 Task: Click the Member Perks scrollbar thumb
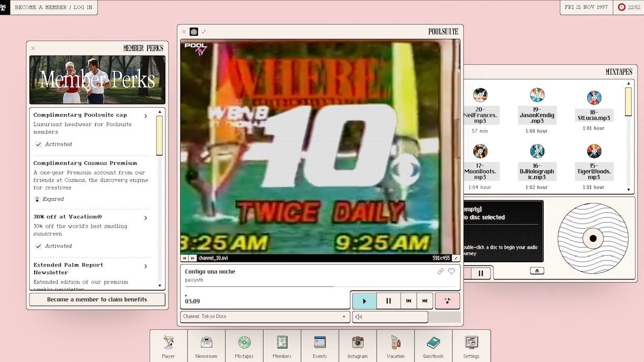160,136
